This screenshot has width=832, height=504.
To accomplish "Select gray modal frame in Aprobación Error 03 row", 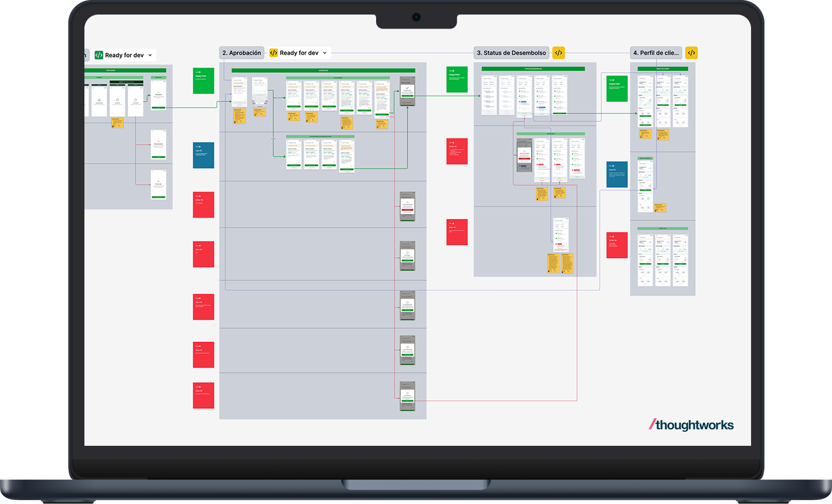I will [x=408, y=306].
